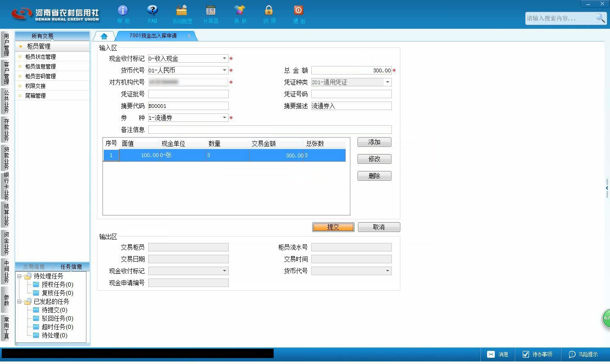Select table row 1 with 面值 100.00
610x364 pixels.
(x=225, y=155)
